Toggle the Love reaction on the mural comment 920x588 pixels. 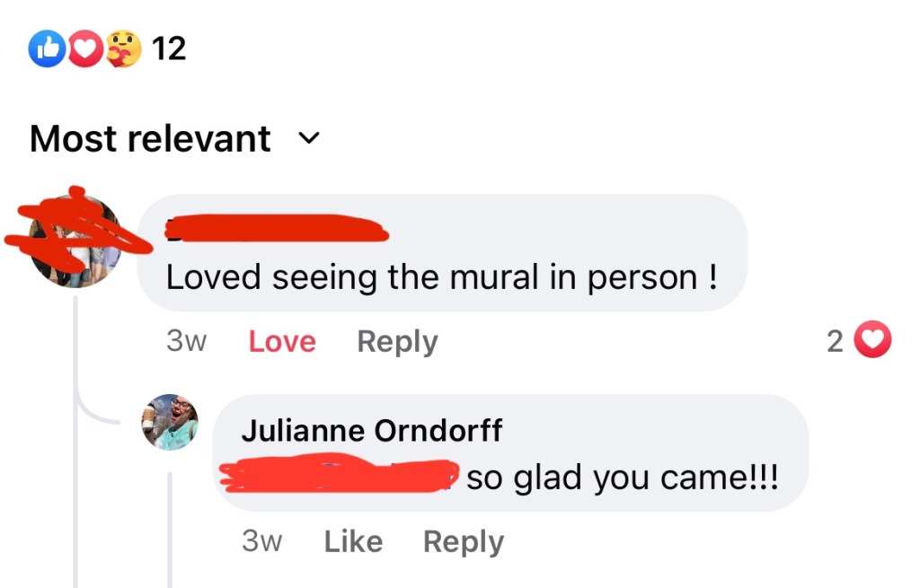pyautogui.click(x=282, y=342)
